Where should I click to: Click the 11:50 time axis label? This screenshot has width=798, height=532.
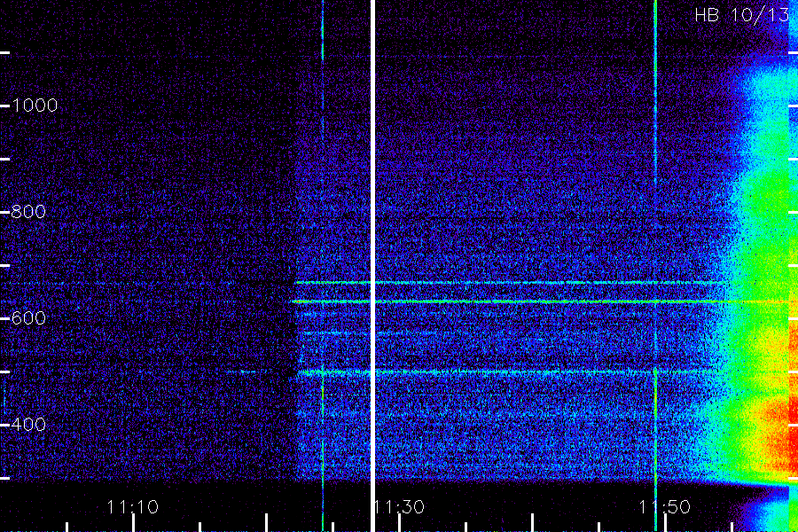coord(665,507)
